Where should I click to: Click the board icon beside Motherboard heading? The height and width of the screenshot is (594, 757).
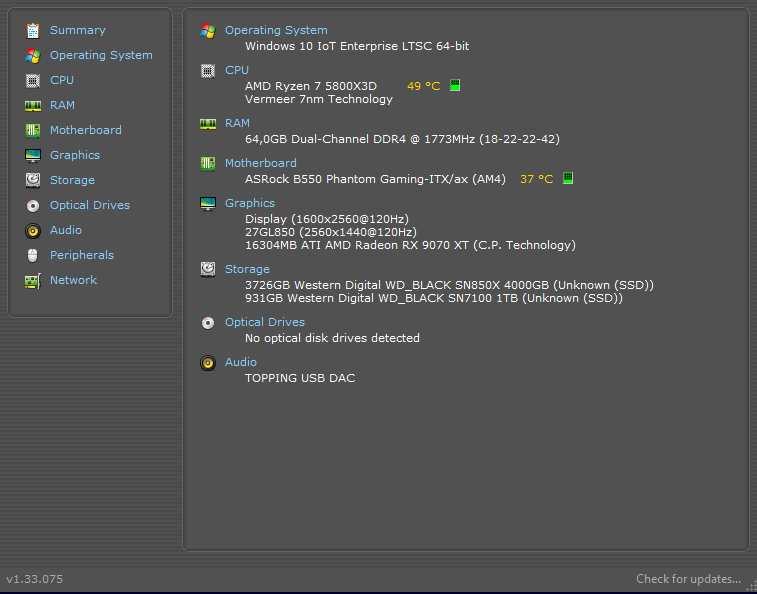[x=208, y=164]
